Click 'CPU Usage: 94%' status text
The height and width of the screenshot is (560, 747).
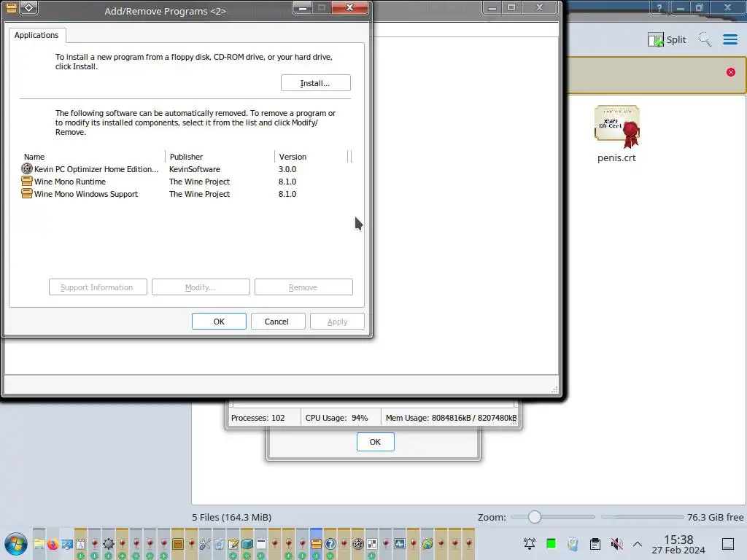tap(336, 418)
